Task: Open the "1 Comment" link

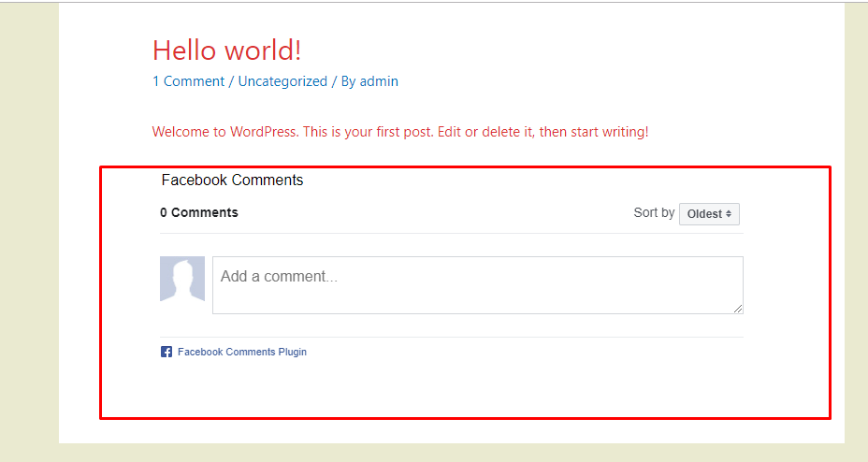Action: click(x=188, y=81)
